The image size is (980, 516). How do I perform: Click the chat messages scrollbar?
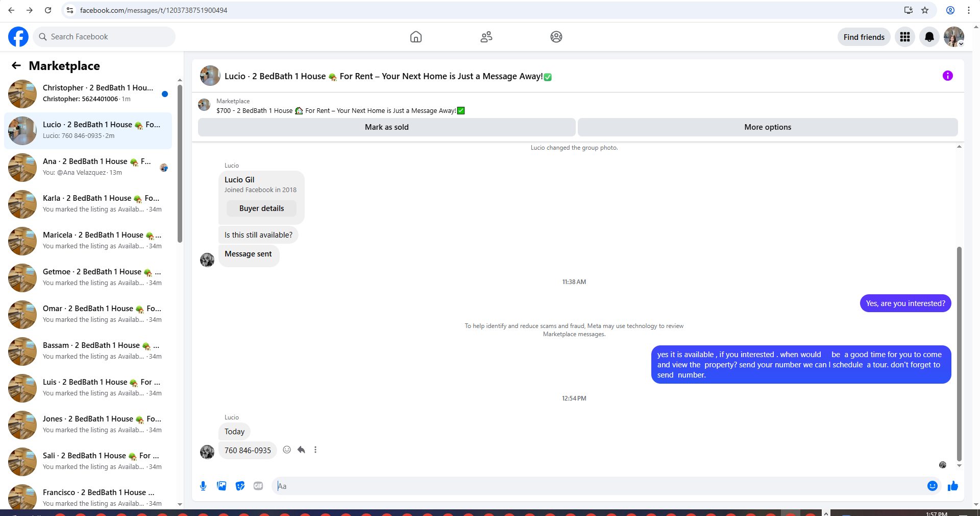tap(959, 354)
